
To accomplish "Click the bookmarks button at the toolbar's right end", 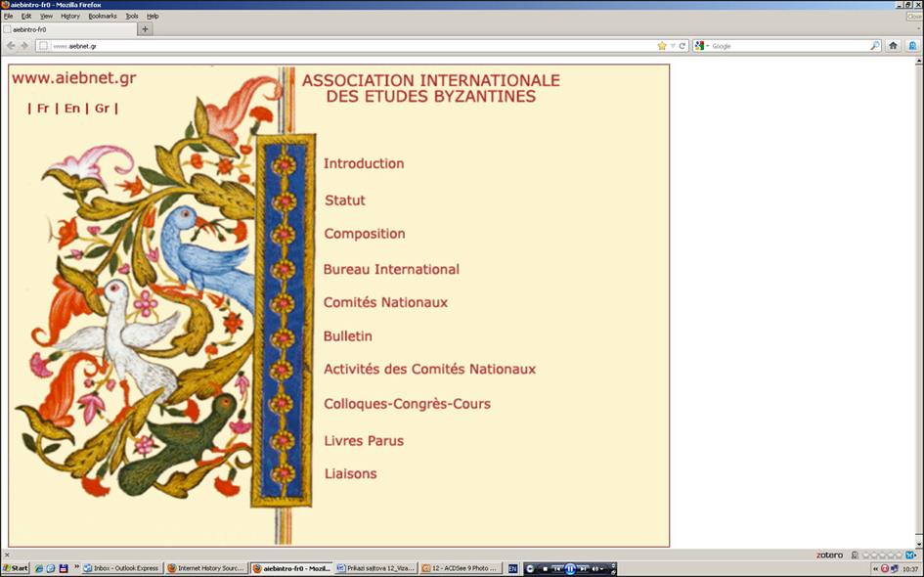I will [912, 46].
